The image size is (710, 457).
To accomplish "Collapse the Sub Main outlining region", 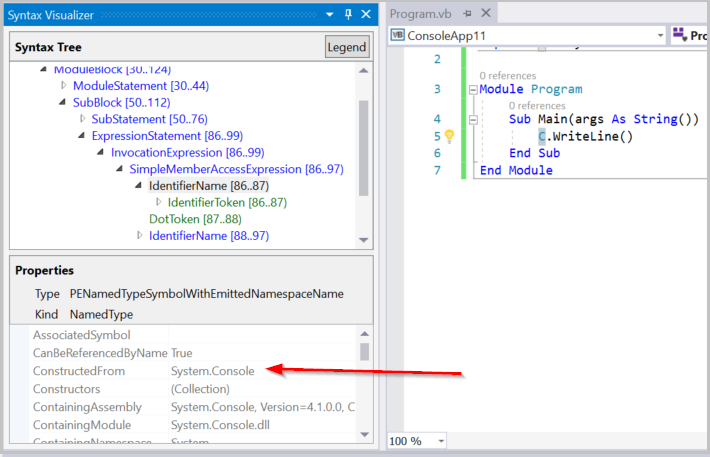I will (x=472, y=119).
